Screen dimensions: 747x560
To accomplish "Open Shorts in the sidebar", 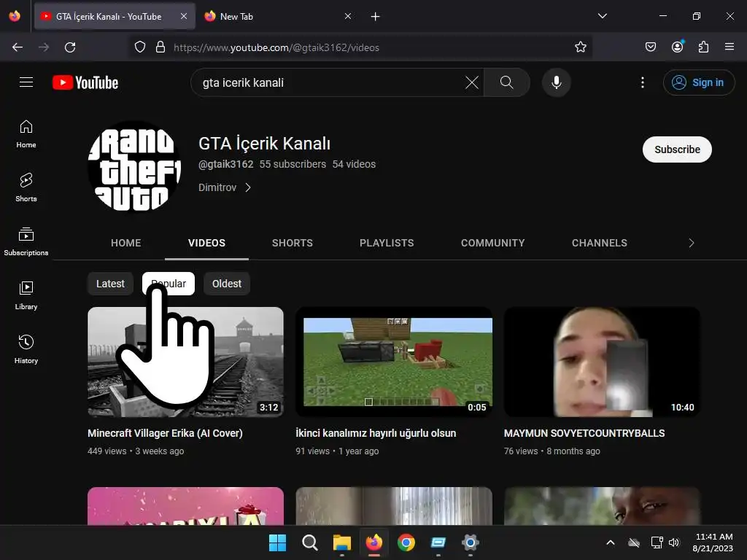I will pos(26,187).
